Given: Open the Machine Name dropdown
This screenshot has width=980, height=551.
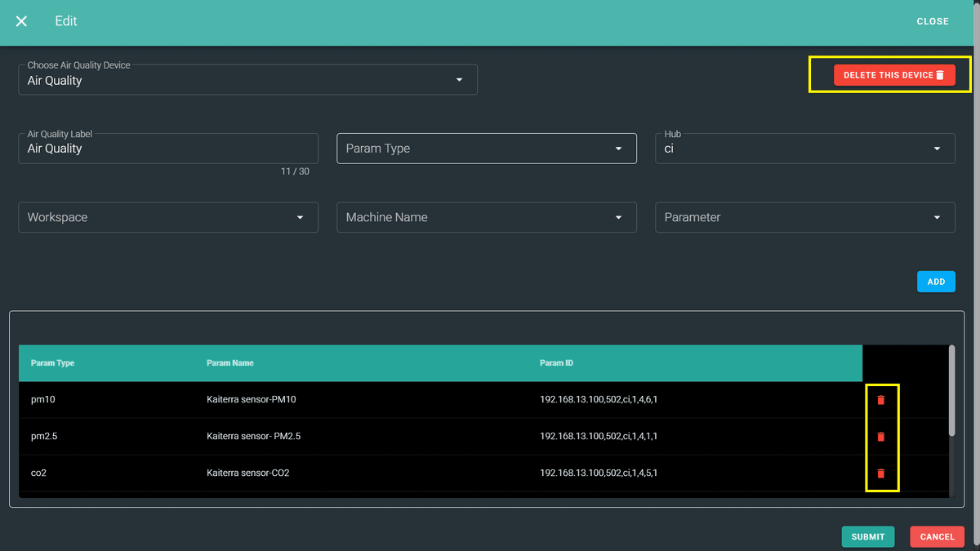Looking at the screenshot, I should point(486,218).
